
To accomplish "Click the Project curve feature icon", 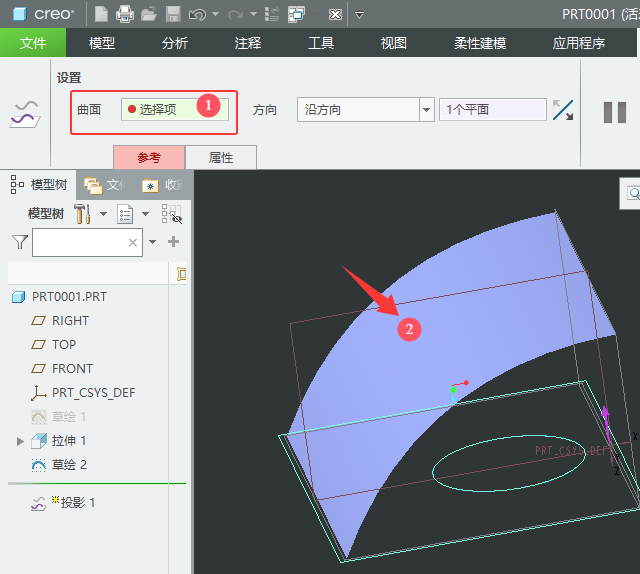I will click(25, 114).
